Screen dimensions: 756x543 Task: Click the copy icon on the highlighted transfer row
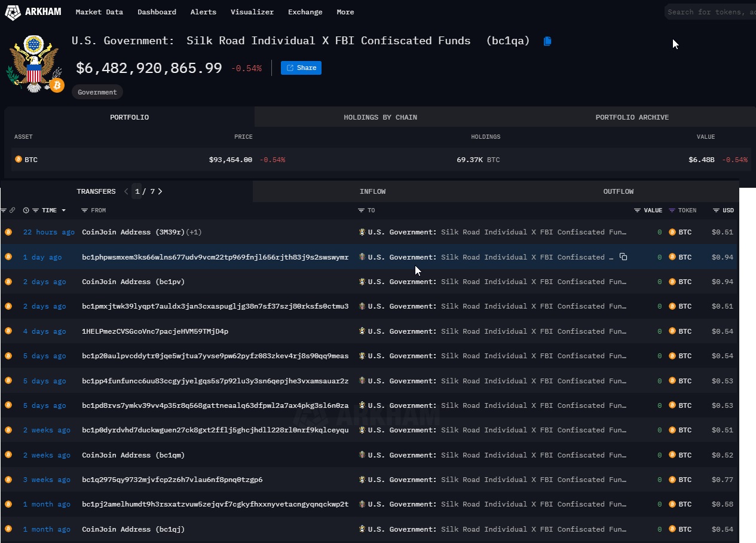tap(623, 257)
